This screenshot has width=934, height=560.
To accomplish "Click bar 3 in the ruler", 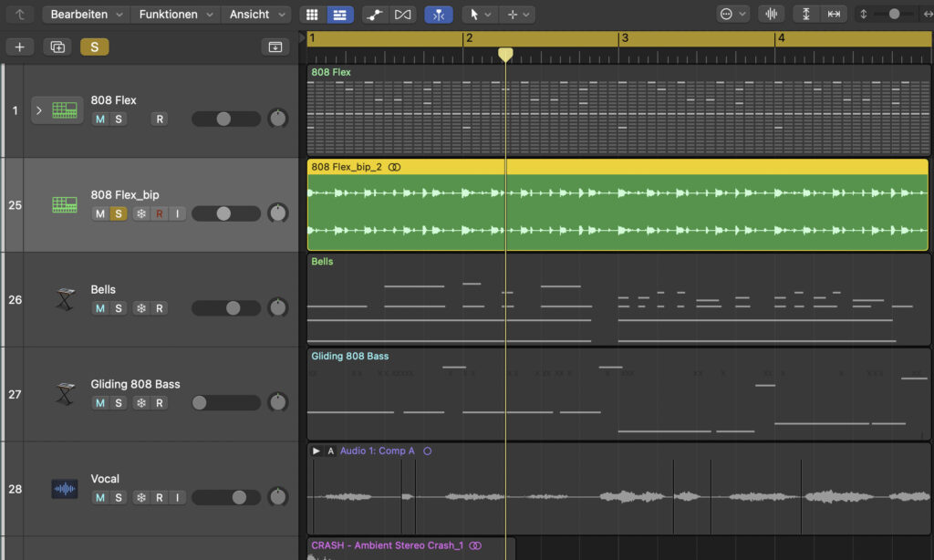I will point(625,38).
